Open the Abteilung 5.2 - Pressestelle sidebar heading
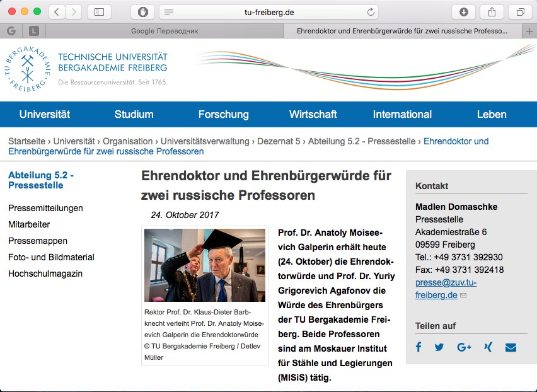This screenshot has height=392, width=537. 41,180
